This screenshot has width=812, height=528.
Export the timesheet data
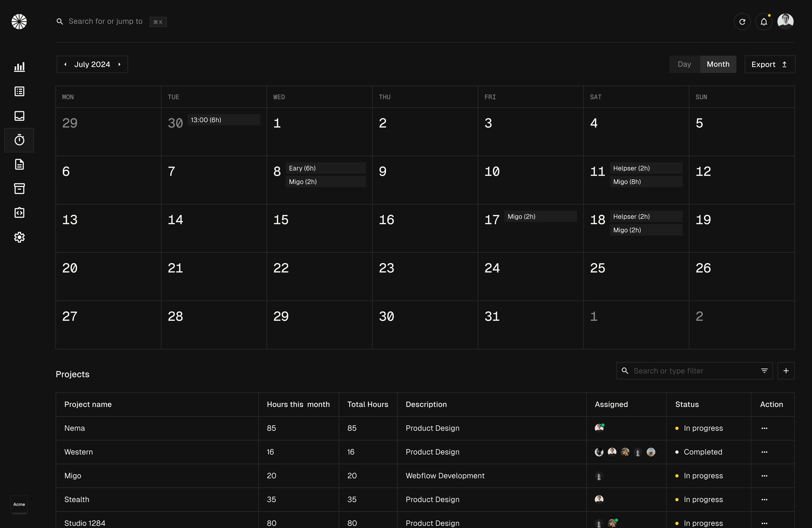pos(770,64)
